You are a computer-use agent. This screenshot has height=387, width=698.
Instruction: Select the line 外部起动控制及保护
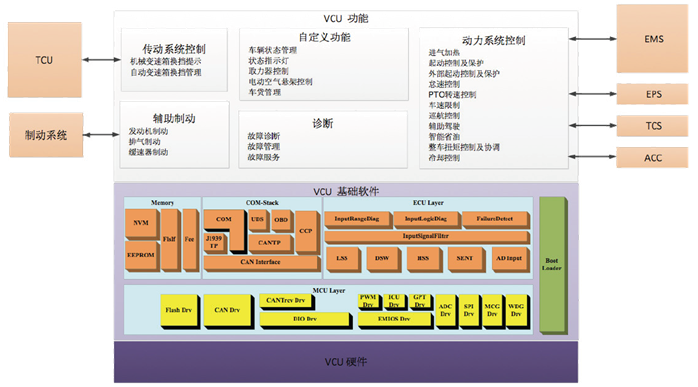[464, 73]
